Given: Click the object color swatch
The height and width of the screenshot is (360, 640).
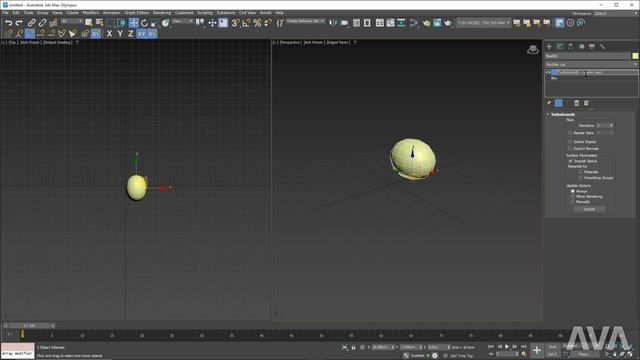Looking at the screenshot, I should pos(636,56).
